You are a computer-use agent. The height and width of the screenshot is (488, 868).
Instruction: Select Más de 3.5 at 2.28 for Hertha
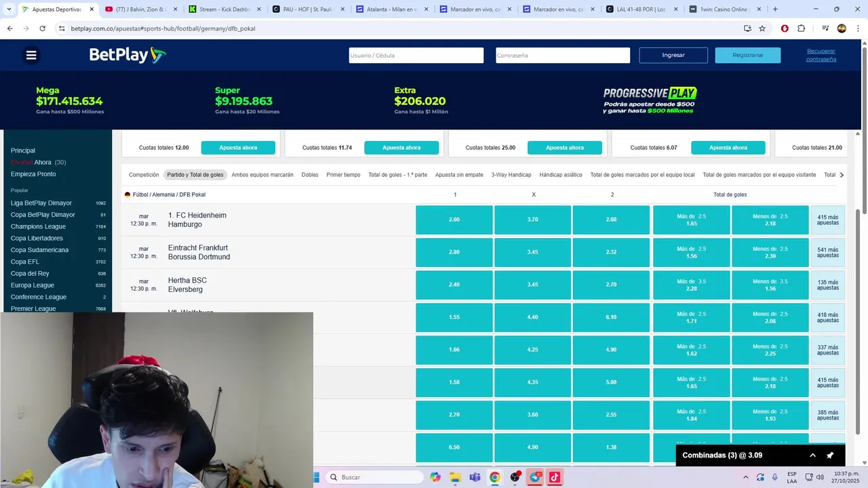click(x=692, y=285)
